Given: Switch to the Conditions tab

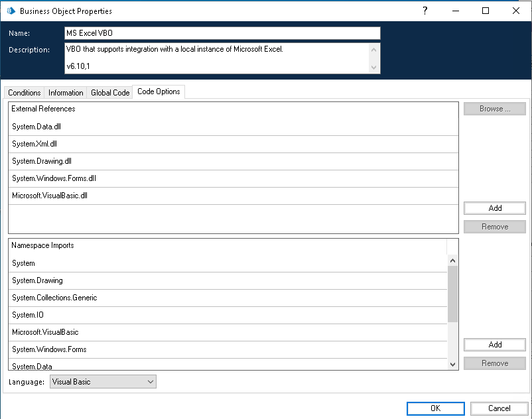Looking at the screenshot, I should pos(25,93).
